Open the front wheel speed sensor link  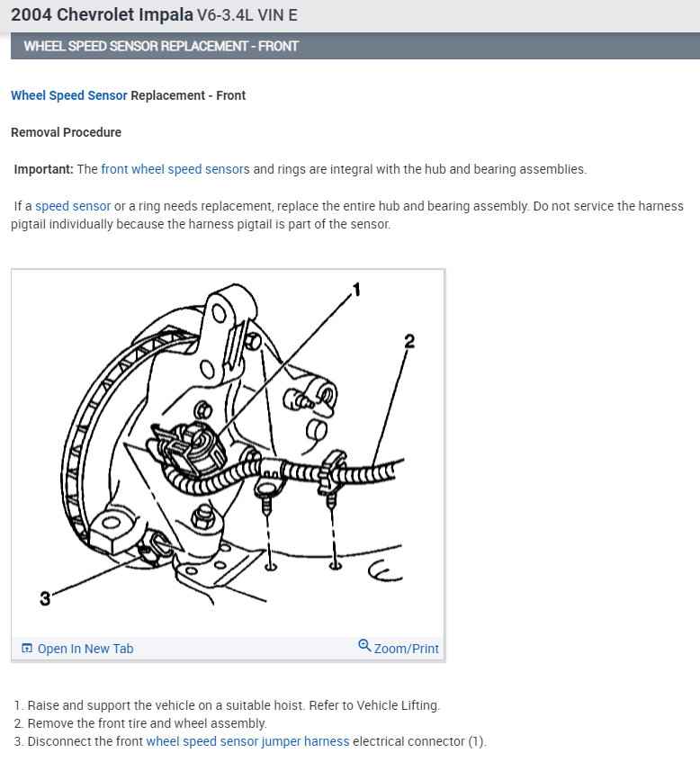172,169
